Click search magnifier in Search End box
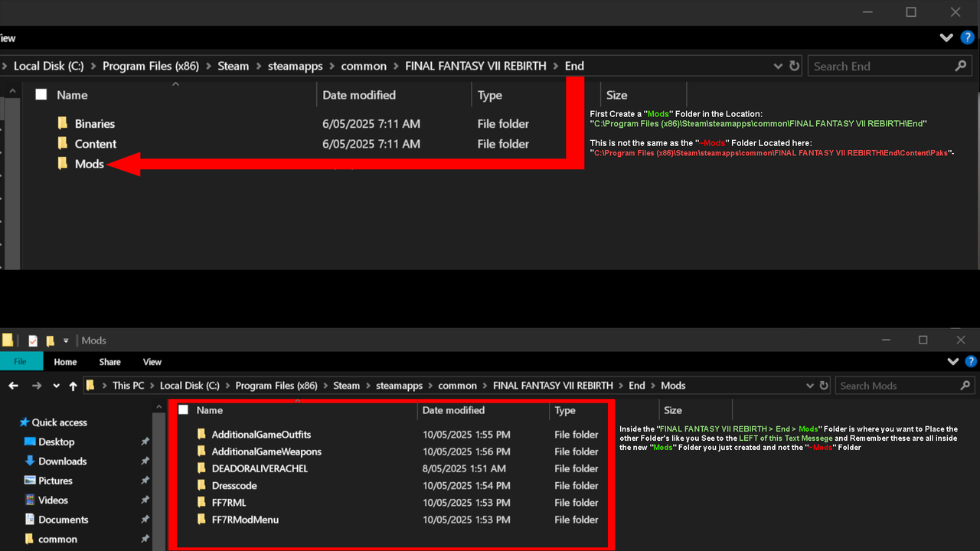The height and width of the screenshot is (551, 980). (961, 66)
